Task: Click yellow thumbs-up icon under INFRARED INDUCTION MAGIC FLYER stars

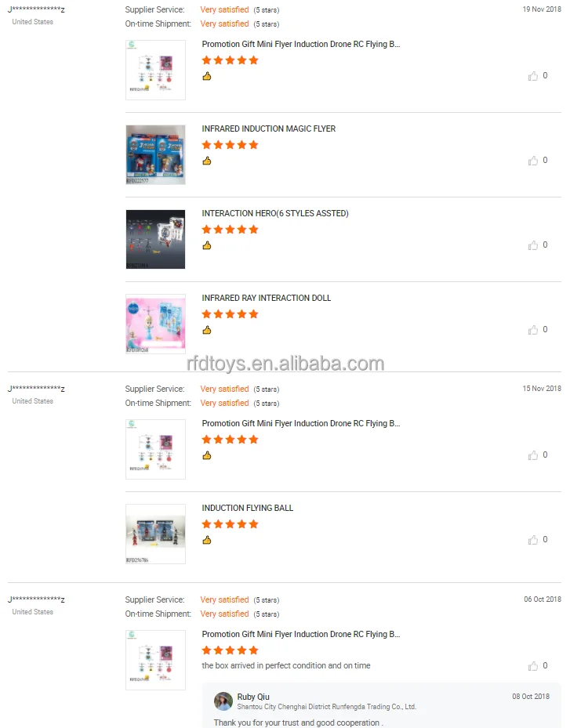Action: click(x=207, y=161)
